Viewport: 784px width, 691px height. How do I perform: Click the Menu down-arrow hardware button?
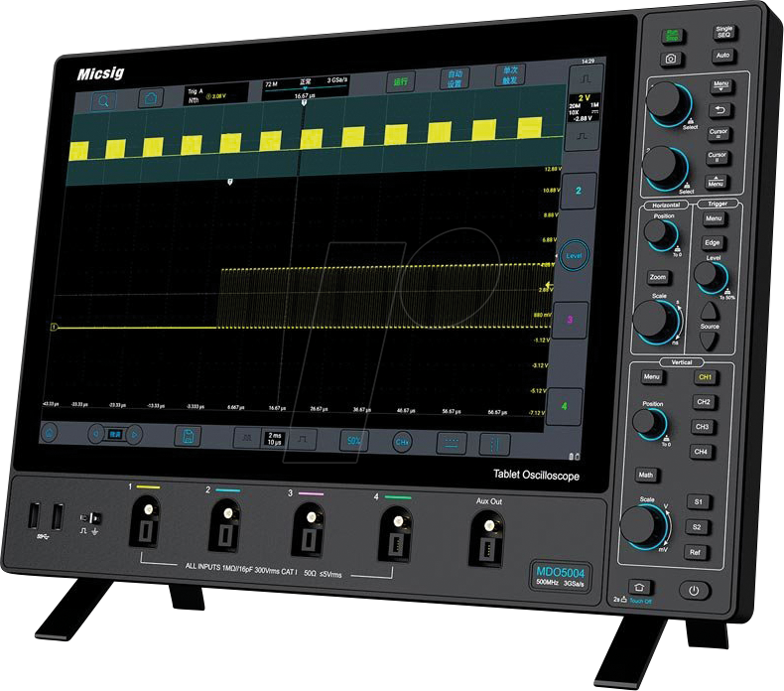720,86
